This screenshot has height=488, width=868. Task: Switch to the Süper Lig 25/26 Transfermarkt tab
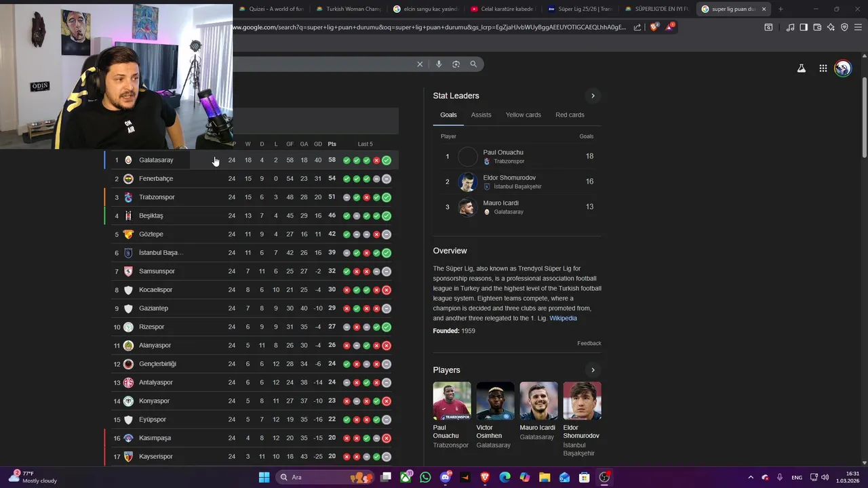point(580,9)
